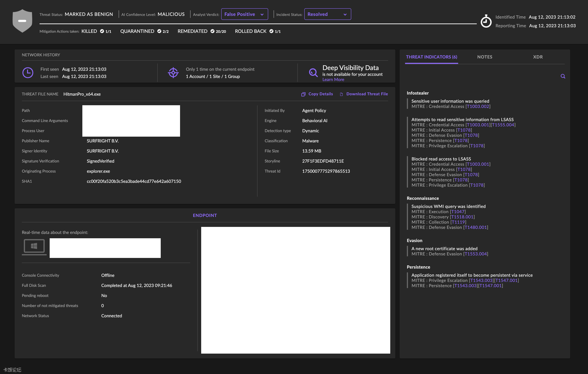Switch to the XDR tab
Screen dimensions: 588x374
click(538, 57)
